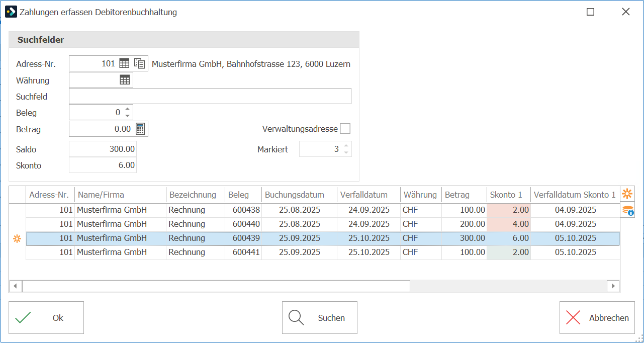The width and height of the screenshot is (644, 343).
Task: Select invoice row with Beleg 600441
Action: click(323, 252)
